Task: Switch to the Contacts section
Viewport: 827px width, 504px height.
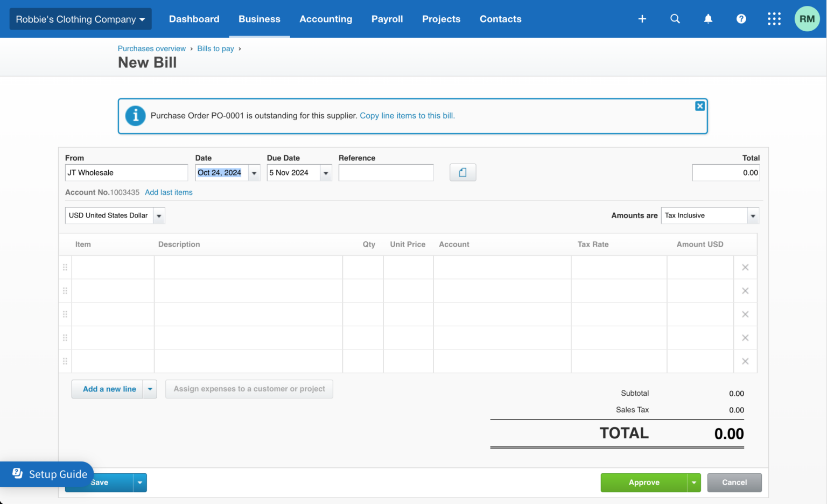Action: click(x=500, y=18)
